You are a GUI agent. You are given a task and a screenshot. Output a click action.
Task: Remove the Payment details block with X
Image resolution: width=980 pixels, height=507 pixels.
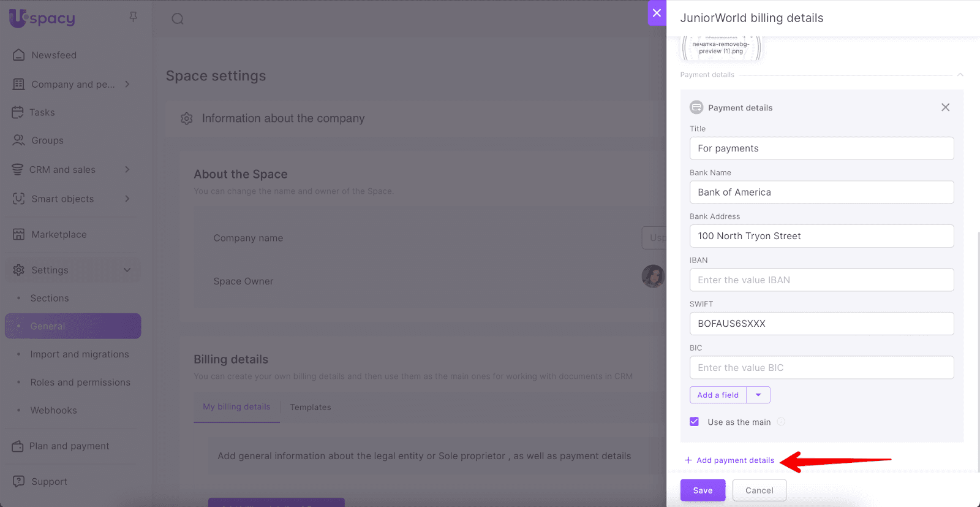pyautogui.click(x=945, y=107)
